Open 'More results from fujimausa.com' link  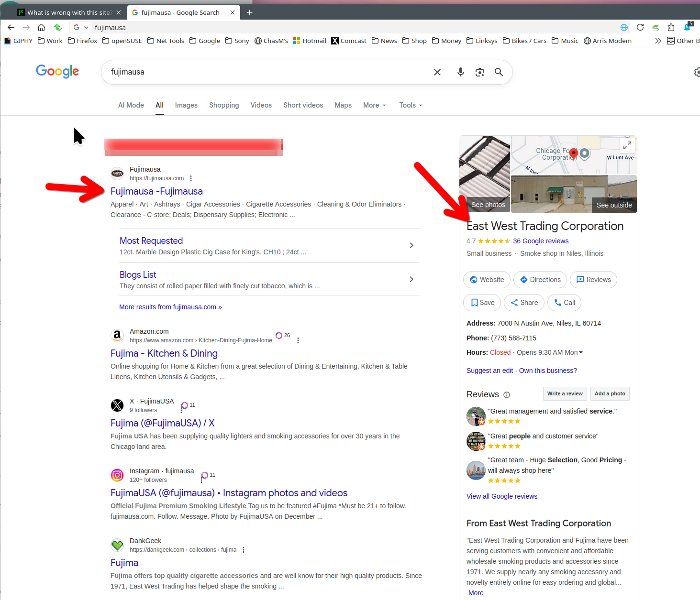170,307
